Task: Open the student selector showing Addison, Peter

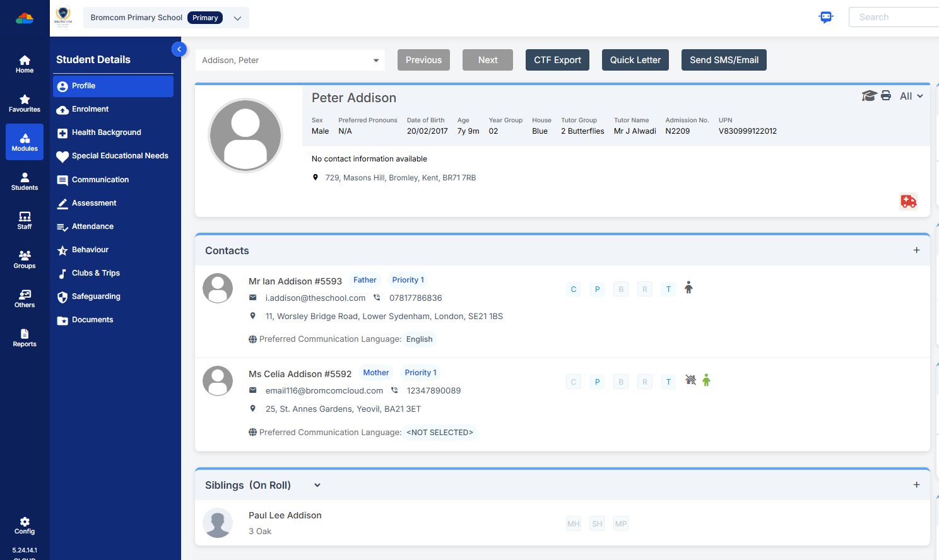Action: (290, 60)
